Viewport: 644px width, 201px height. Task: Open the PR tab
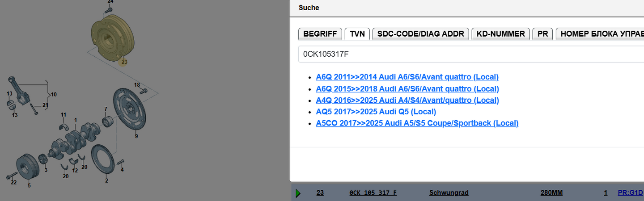click(542, 34)
